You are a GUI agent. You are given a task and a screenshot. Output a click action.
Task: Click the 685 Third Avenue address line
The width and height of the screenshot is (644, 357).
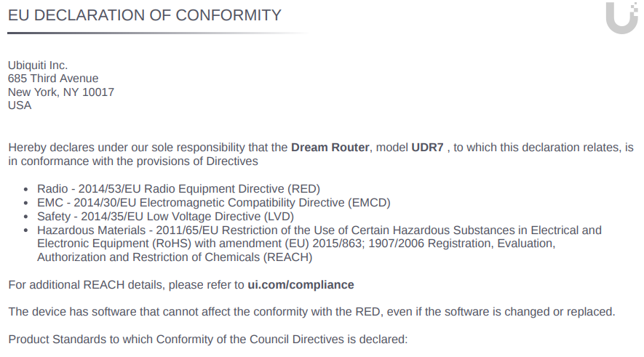click(x=53, y=79)
